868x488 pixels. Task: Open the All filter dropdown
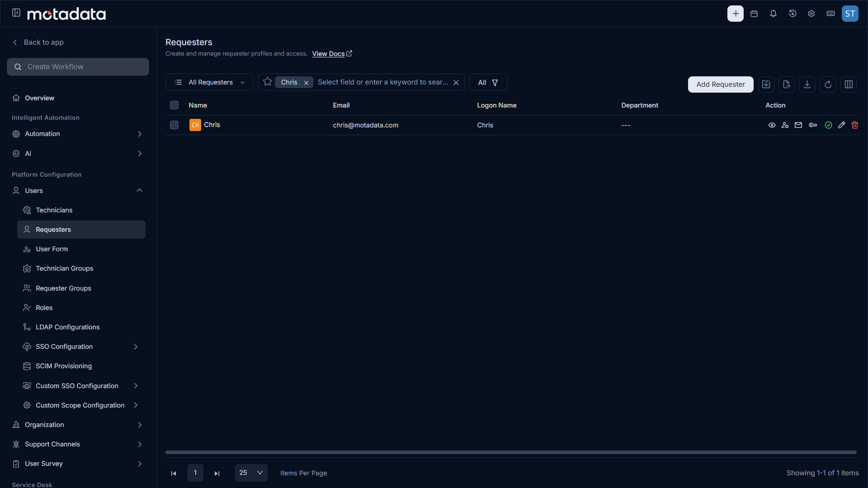coord(488,82)
